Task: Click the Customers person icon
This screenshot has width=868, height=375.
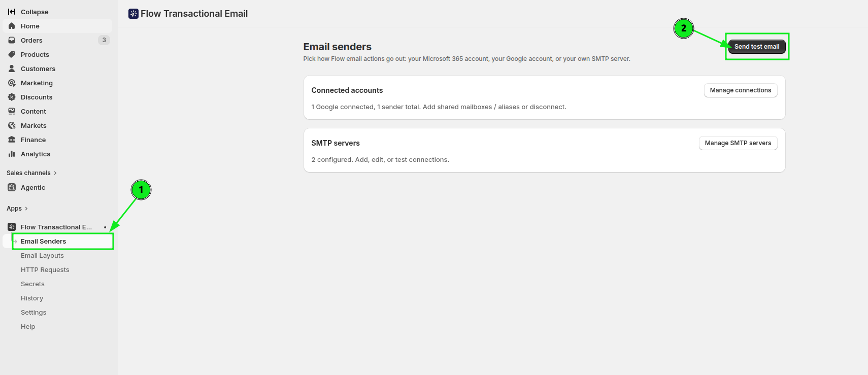Action: (x=12, y=69)
